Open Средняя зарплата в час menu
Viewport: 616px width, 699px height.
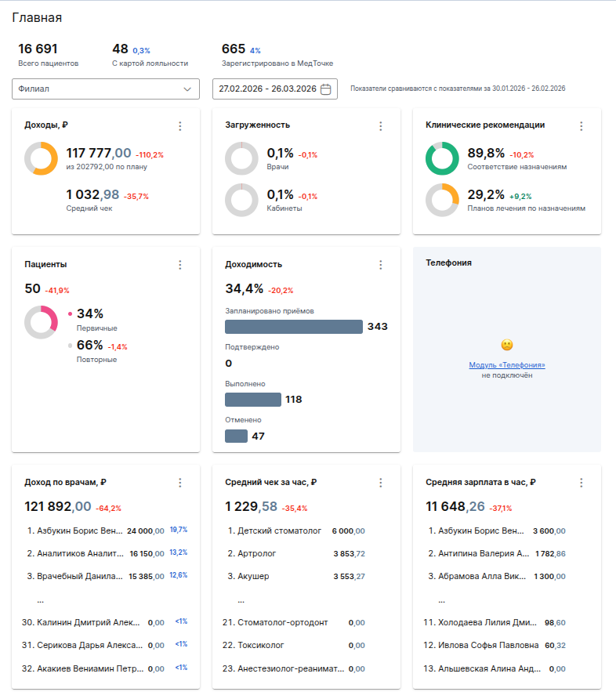582,484
